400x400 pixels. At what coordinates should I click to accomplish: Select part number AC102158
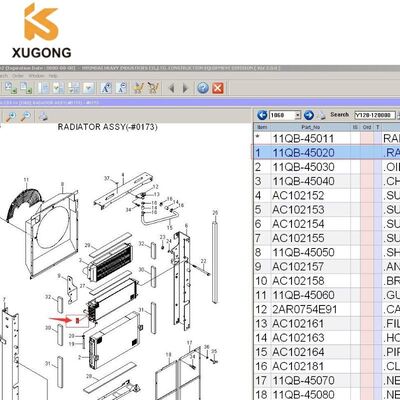(x=298, y=281)
